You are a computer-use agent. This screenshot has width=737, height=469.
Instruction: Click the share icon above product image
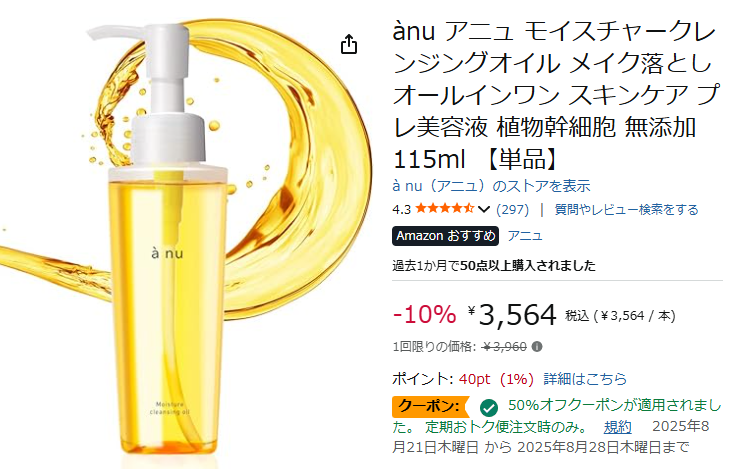point(349,44)
